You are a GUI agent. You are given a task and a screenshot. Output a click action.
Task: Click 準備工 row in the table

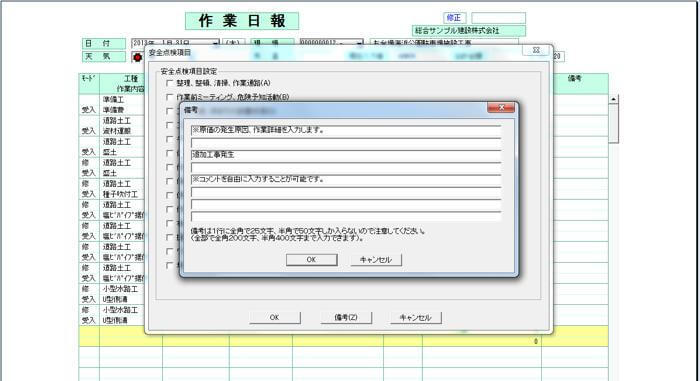point(114,100)
